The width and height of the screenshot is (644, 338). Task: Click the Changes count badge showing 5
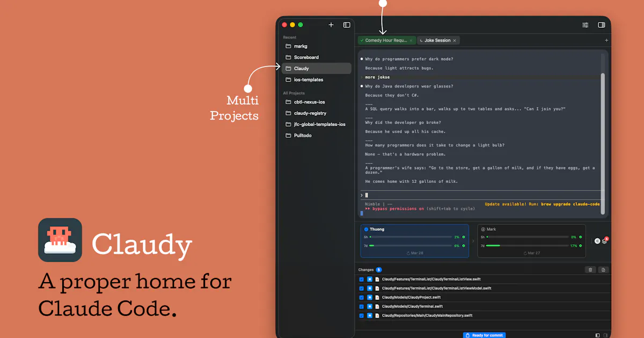coord(379,270)
